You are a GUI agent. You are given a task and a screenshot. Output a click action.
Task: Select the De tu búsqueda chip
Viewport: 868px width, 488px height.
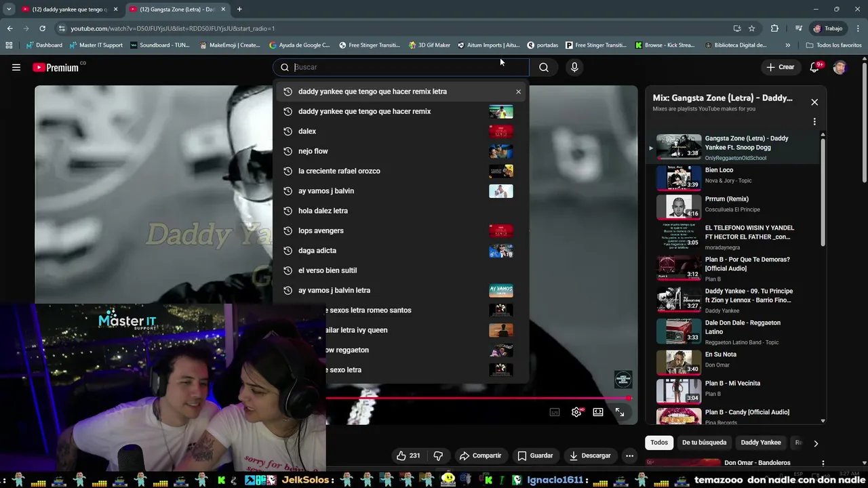click(x=704, y=443)
